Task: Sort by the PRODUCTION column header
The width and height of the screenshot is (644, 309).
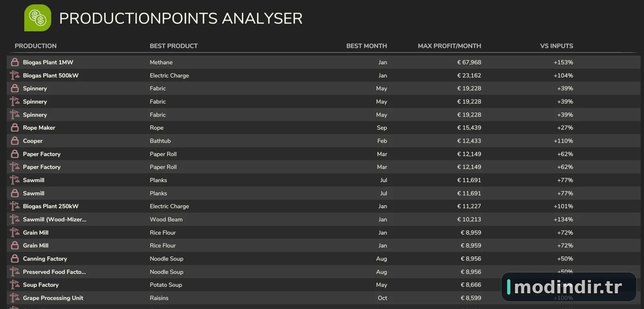Action: click(x=35, y=46)
